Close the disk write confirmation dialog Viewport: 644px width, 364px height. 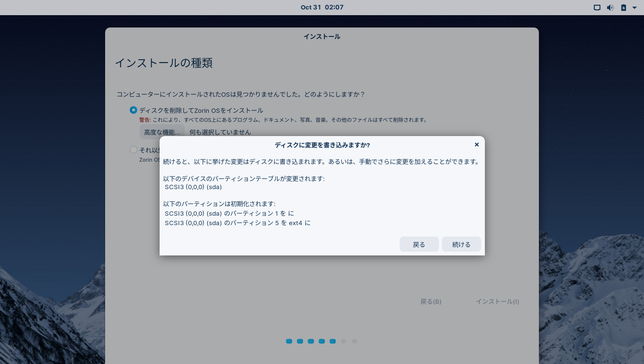(x=476, y=145)
